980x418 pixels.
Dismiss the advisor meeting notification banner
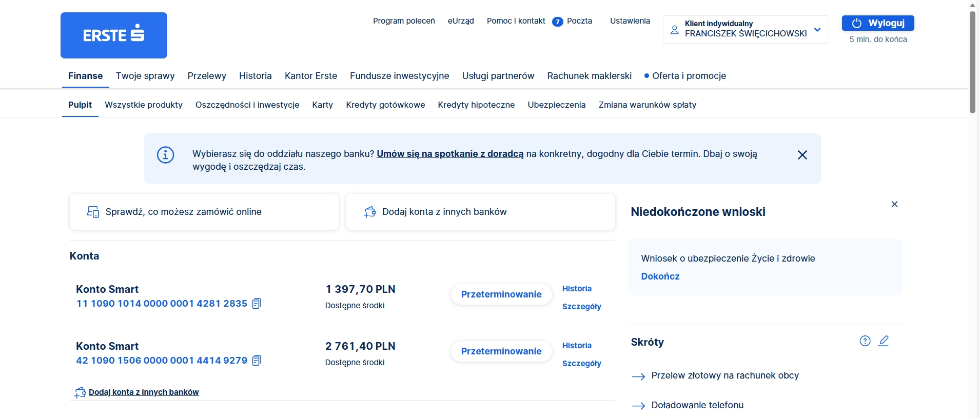click(802, 154)
